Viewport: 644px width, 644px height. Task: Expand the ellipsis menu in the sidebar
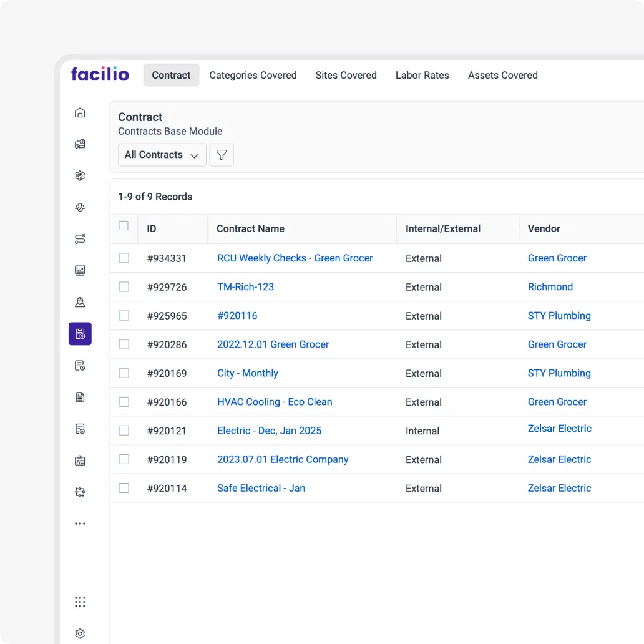(x=80, y=523)
